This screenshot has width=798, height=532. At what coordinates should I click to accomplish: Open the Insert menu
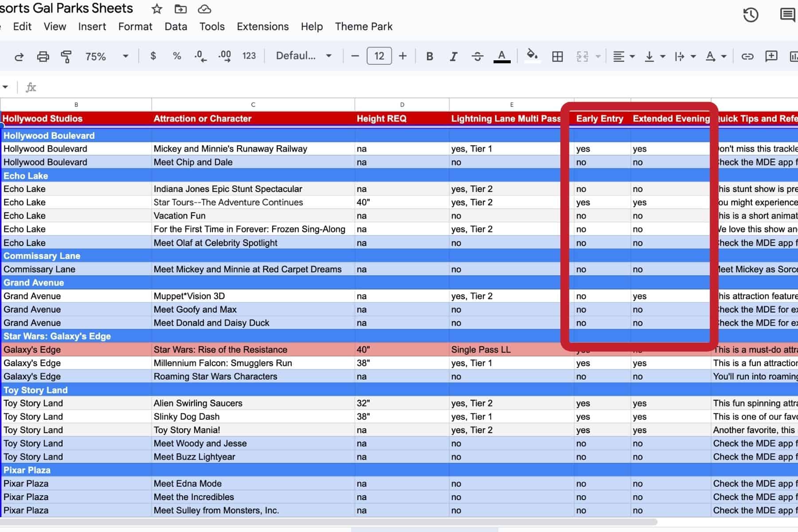[x=92, y=27]
